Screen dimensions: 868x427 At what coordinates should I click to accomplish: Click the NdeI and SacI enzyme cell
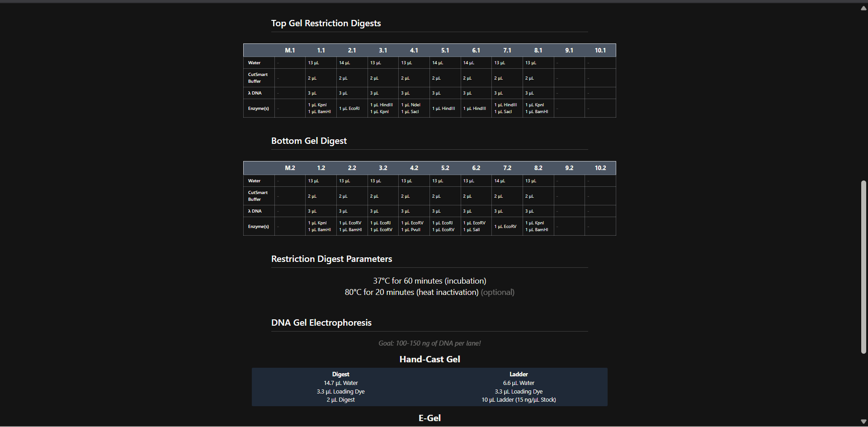(414, 108)
